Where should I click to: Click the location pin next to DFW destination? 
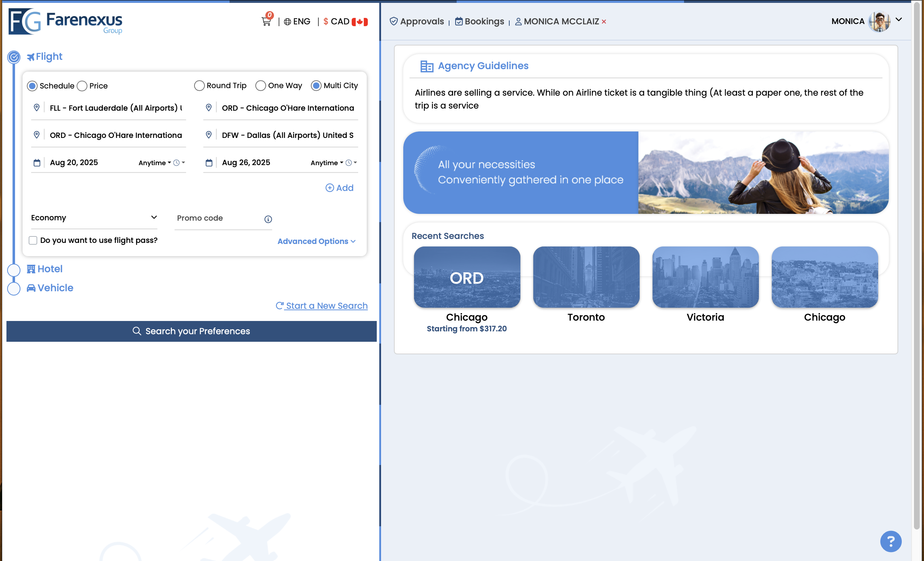click(209, 135)
